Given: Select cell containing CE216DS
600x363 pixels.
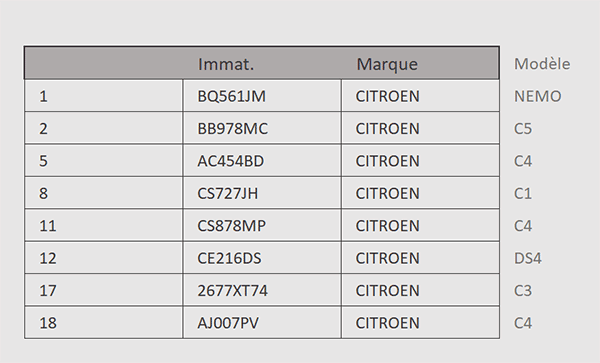Looking at the screenshot, I should (x=262, y=258).
